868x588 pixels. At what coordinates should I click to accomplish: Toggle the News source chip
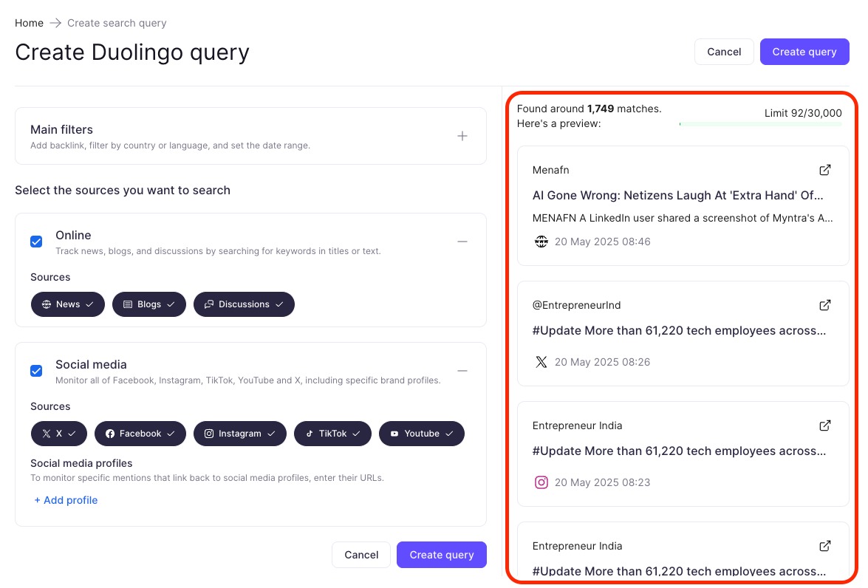point(67,304)
